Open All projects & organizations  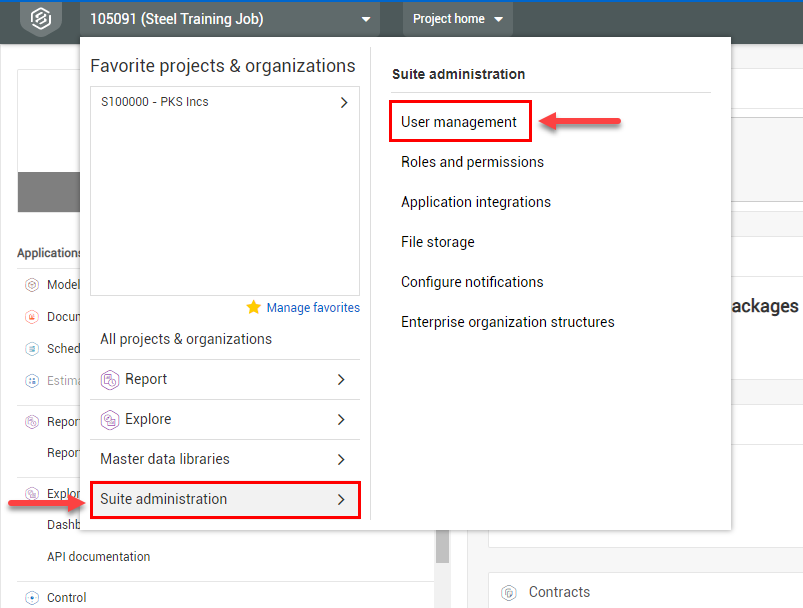pos(186,339)
